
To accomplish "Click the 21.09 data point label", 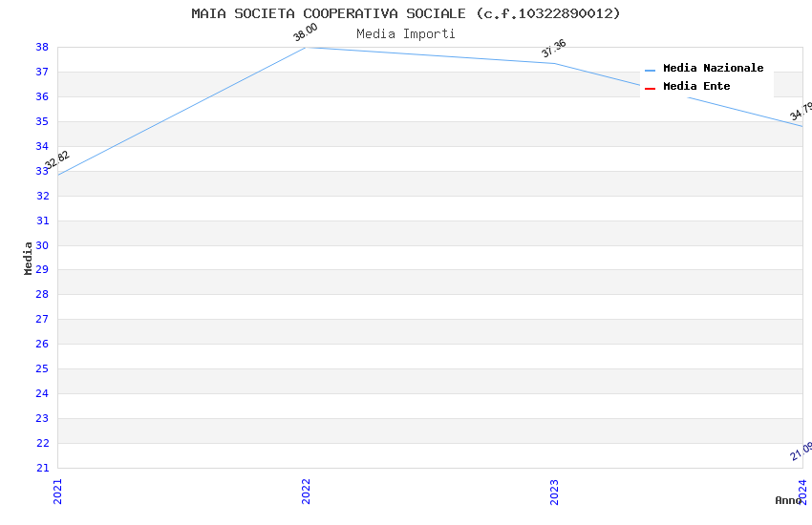I will click(x=801, y=451).
